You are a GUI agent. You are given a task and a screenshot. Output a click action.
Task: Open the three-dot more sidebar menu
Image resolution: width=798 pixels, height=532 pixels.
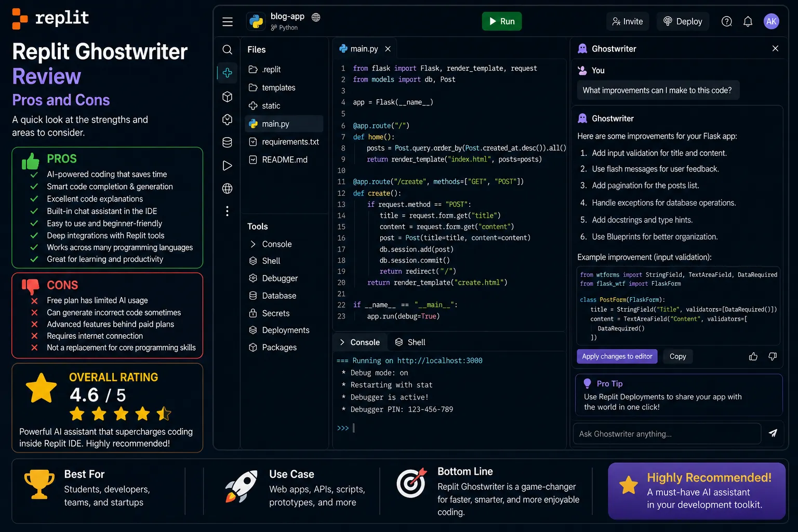(227, 211)
